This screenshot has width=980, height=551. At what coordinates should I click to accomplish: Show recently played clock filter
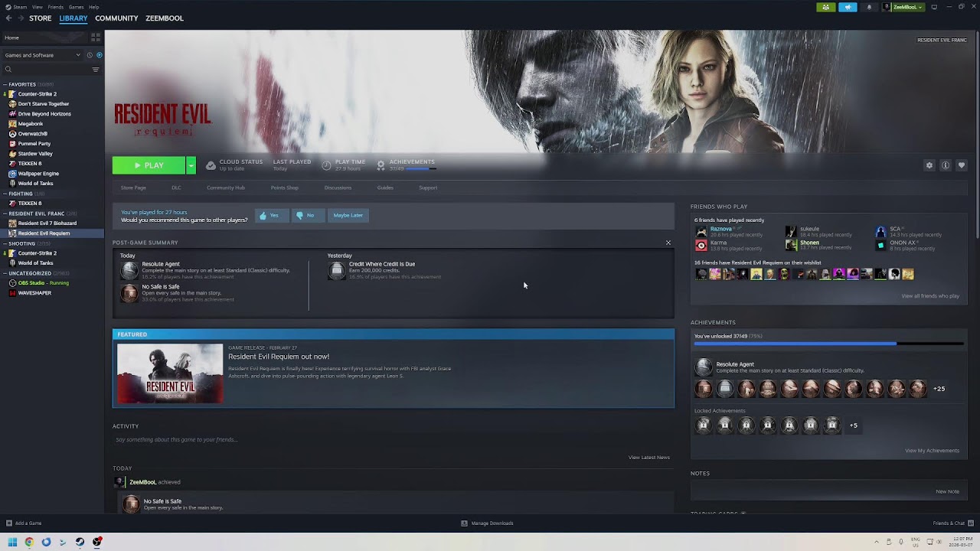(x=90, y=55)
